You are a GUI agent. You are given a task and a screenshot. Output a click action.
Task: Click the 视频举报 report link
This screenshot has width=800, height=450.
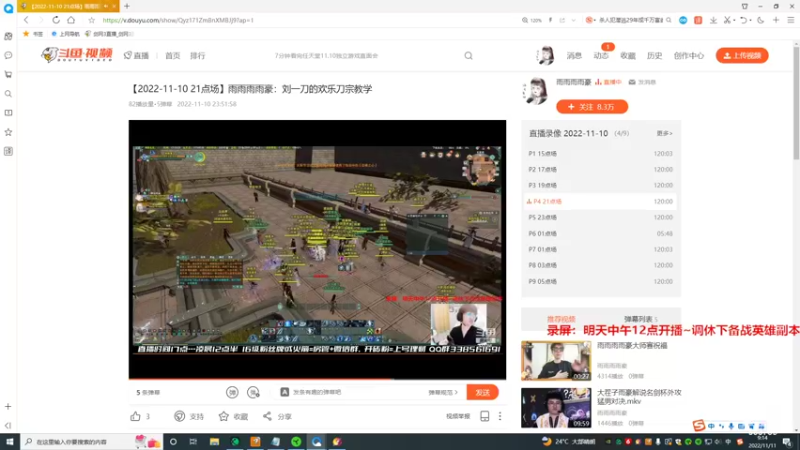point(458,416)
